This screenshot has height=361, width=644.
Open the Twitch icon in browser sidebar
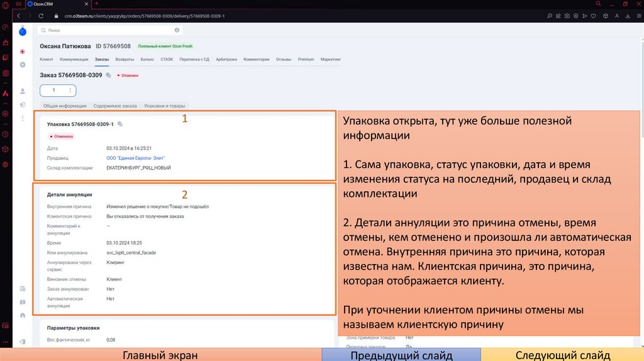click(x=5, y=58)
